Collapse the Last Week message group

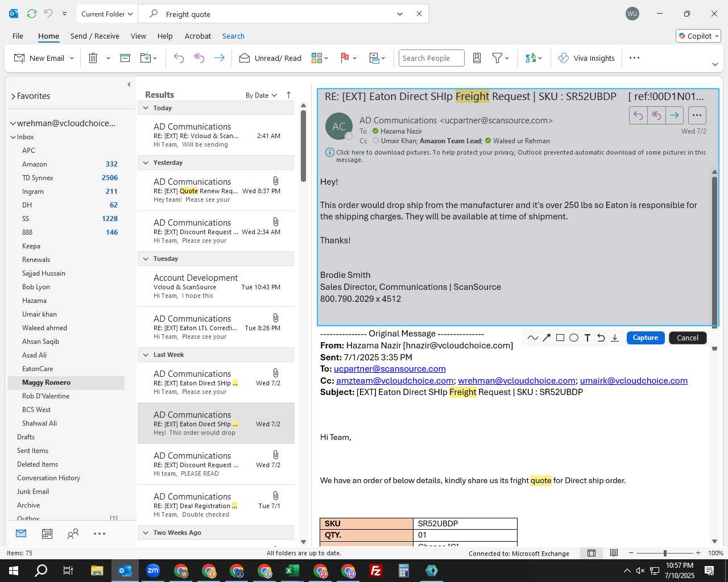coord(146,355)
